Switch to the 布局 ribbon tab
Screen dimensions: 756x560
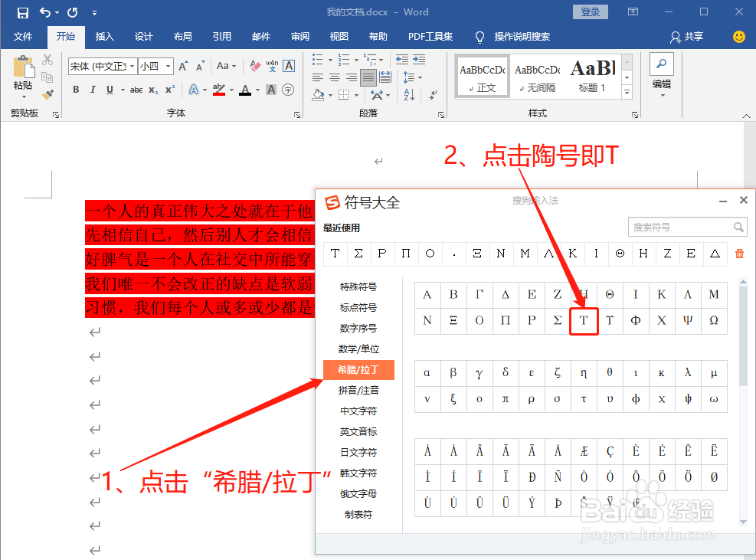pyautogui.click(x=183, y=37)
